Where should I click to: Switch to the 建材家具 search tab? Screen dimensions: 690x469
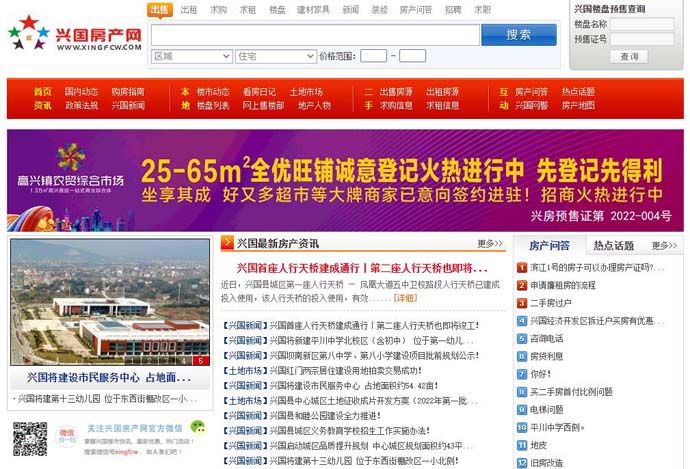tap(313, 10)
